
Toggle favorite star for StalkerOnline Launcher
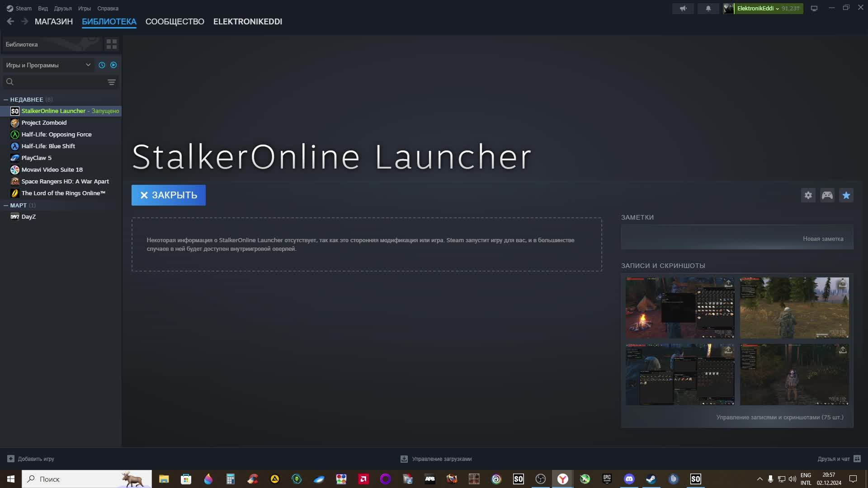click(x=846, y=195)
